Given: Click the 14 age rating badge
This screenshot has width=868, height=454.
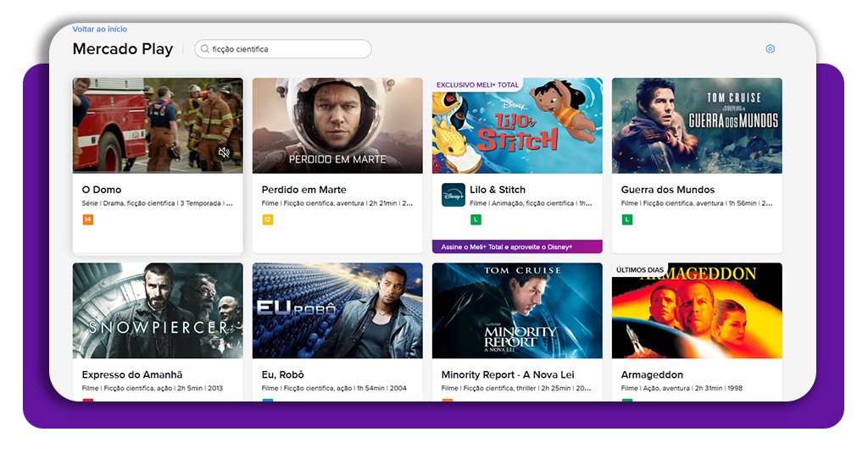Looking at the screenshot, I should (x=87, y=219).
